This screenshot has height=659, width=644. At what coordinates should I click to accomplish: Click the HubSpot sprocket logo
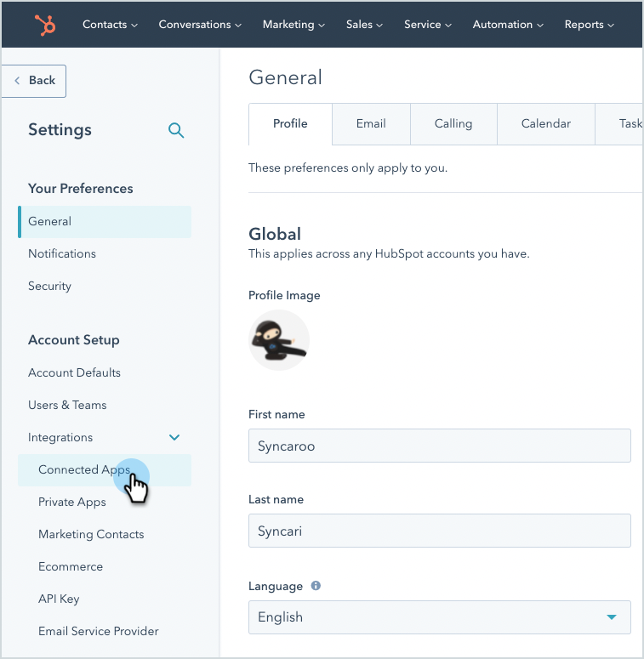pyautogui.click(x=45, y=25)
